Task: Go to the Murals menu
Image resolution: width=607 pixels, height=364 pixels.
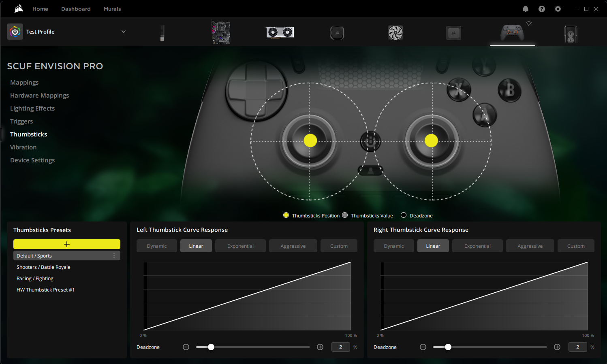Action: 112,9
